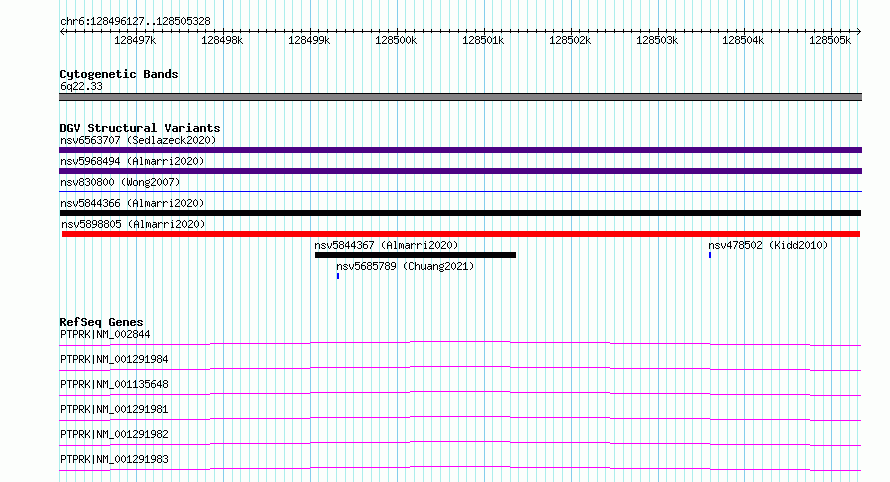Click the small blue nsv478502 marker
890x482 pixels.
tap(710, 255)
